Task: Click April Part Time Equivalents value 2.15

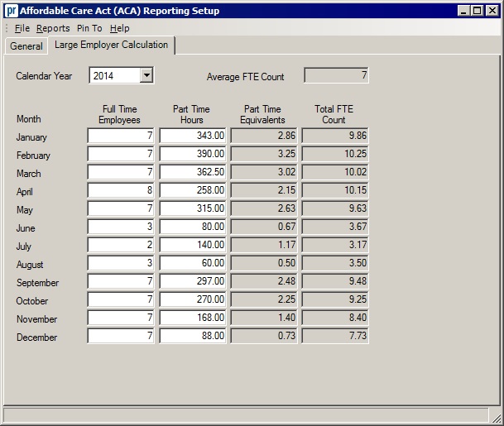Action: point(264,190)
